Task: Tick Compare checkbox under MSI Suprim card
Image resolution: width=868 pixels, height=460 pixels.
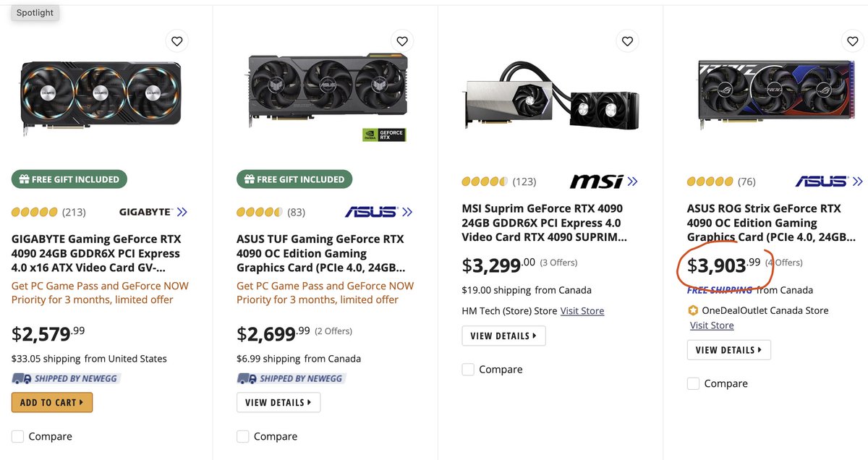Action: [468, 369]
